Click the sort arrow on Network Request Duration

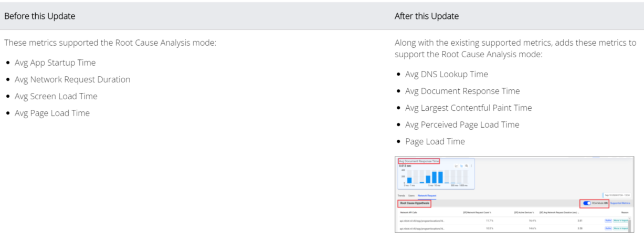pos(579,213)
